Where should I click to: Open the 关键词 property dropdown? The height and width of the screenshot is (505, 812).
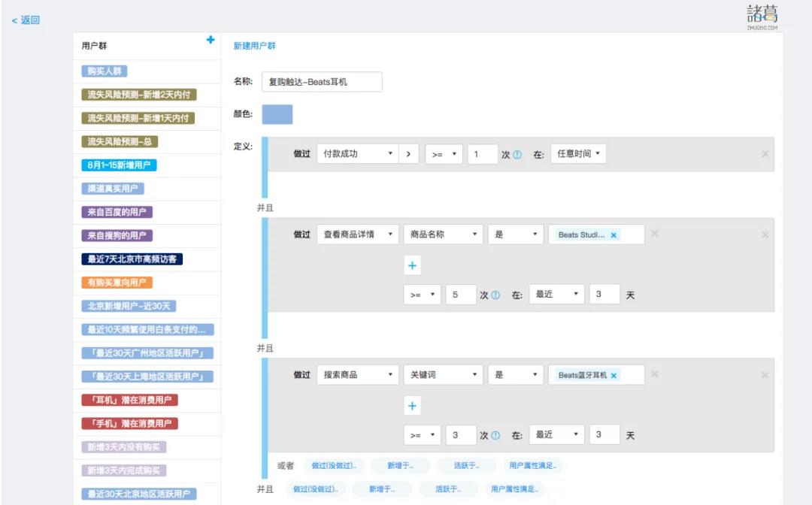[443, 375]
